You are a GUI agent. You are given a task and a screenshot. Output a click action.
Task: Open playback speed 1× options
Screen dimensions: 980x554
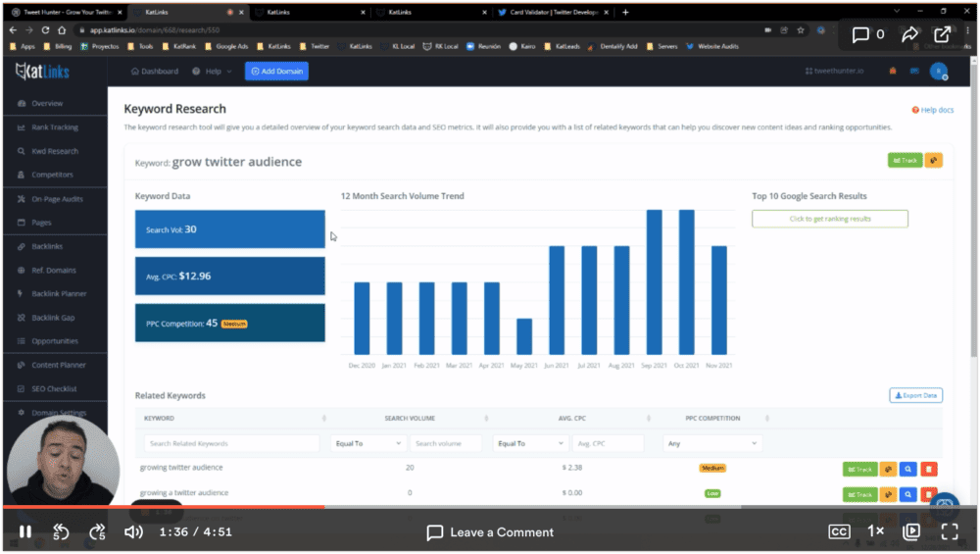(x=876, y=531)
